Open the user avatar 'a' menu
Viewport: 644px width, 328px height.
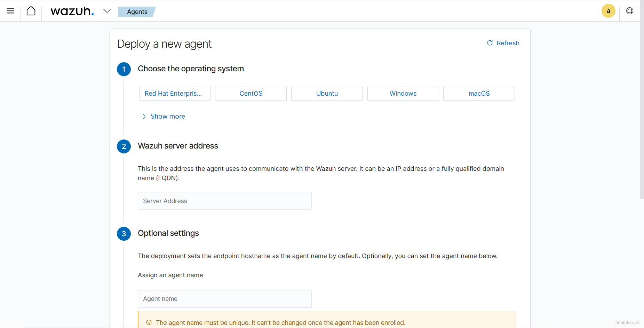tap(609, 11)
